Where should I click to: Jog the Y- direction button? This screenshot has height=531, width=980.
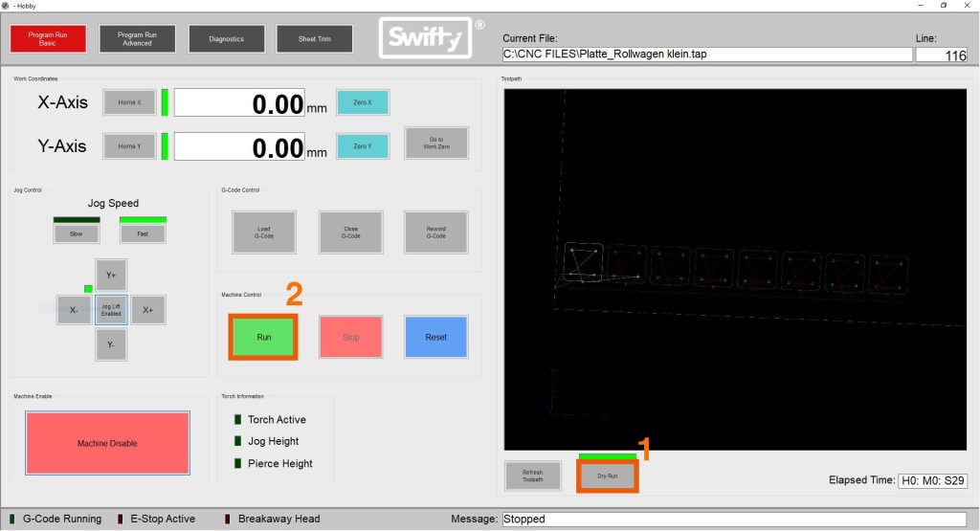click(111, 344)
